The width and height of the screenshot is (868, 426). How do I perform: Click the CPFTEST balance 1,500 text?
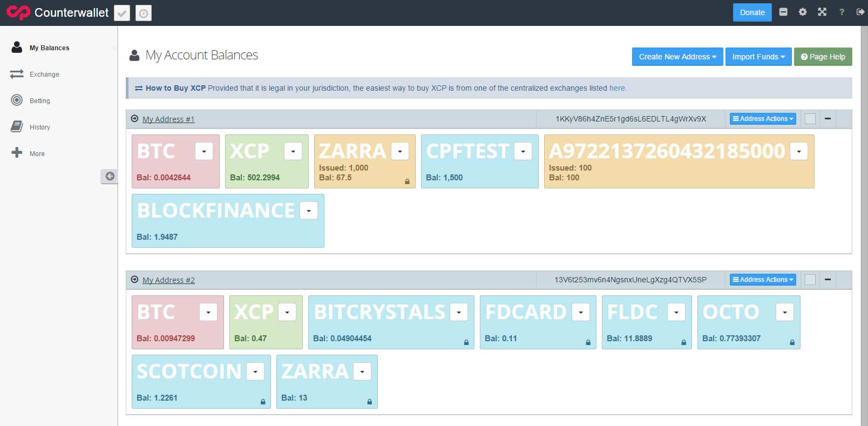[x=444, y=178]
